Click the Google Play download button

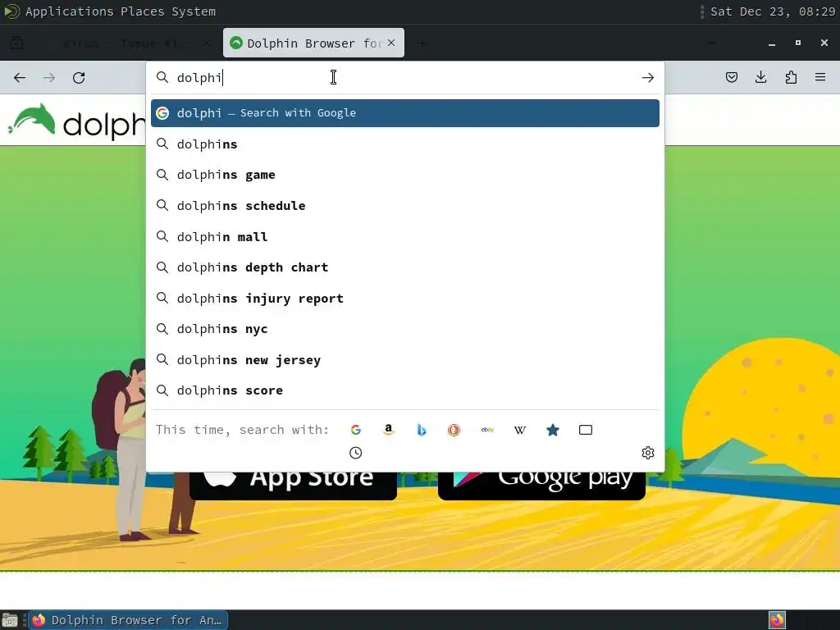tap(541, 486)
